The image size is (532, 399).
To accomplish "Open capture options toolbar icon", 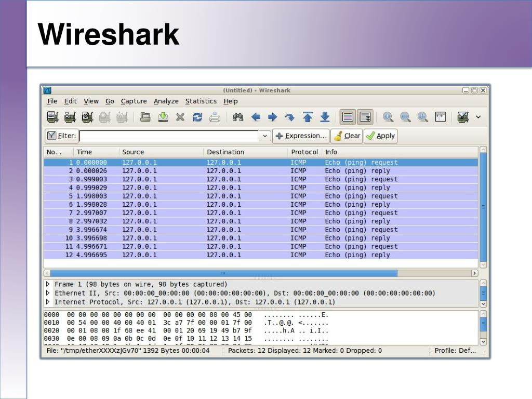I will point(70,117).
